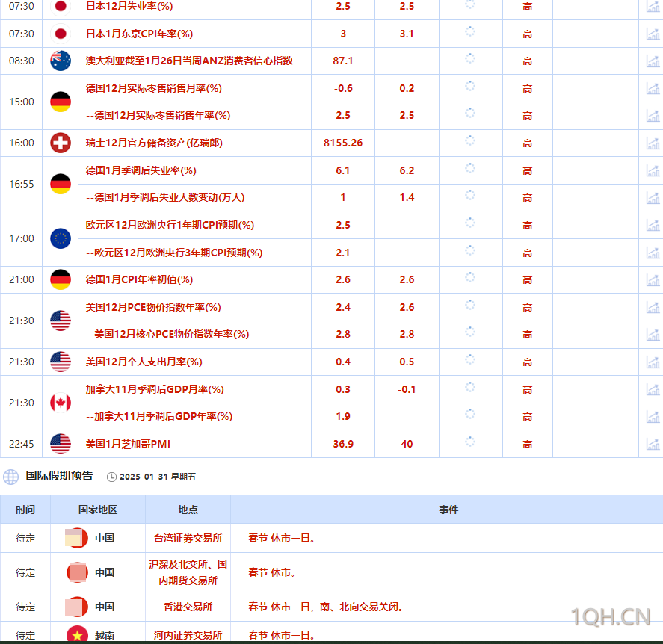This screenshot has width=663, height=644.
Task: Click the 地点 column header
Action: coord(188,510)
